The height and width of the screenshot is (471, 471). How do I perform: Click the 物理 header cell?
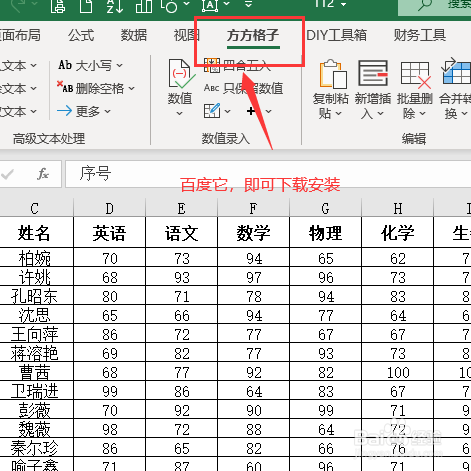tap(325, 233)
